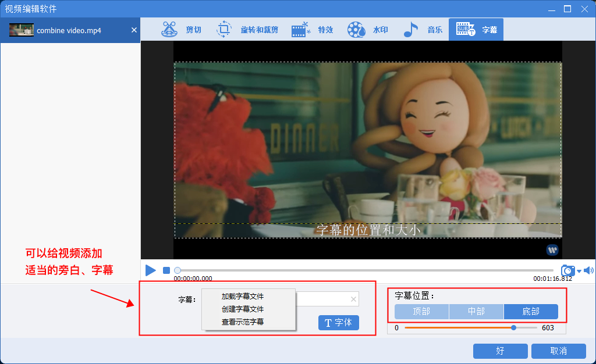Screen dimensions: 596x364
Task: Set subtitle position to 顶部 top
Action: coord(421,312)
